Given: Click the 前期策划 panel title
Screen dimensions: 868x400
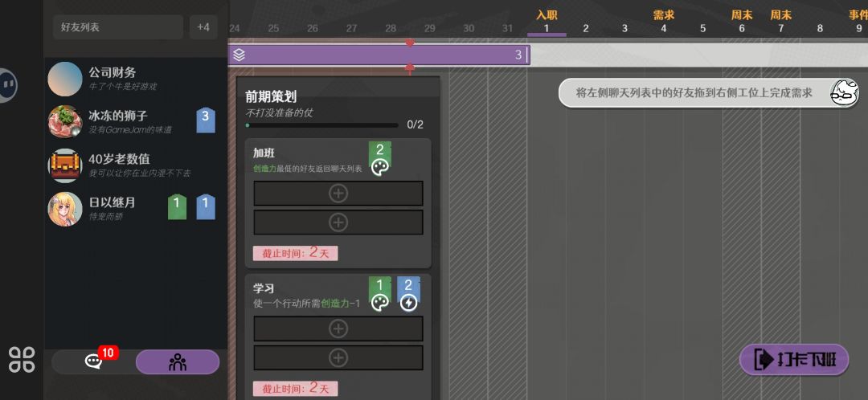Looking at the screenshot, I should coord(272,97).
